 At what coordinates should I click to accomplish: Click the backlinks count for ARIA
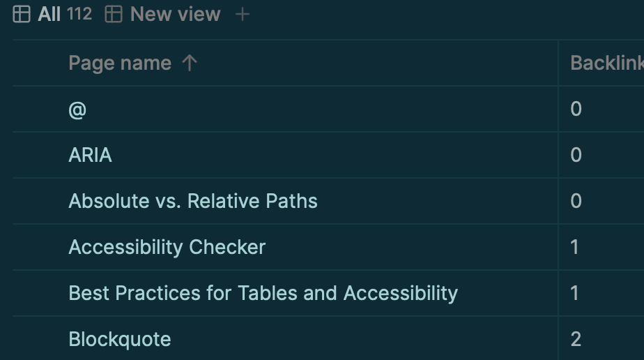(576, 155)
